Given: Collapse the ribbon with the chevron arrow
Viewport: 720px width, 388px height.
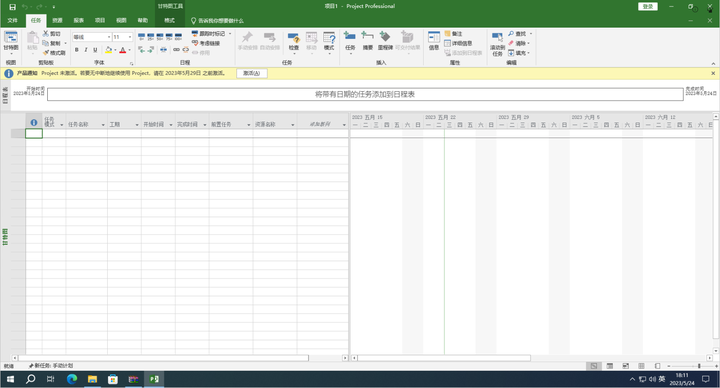Looking at the screenshot, I should click(x=713, y=64).
